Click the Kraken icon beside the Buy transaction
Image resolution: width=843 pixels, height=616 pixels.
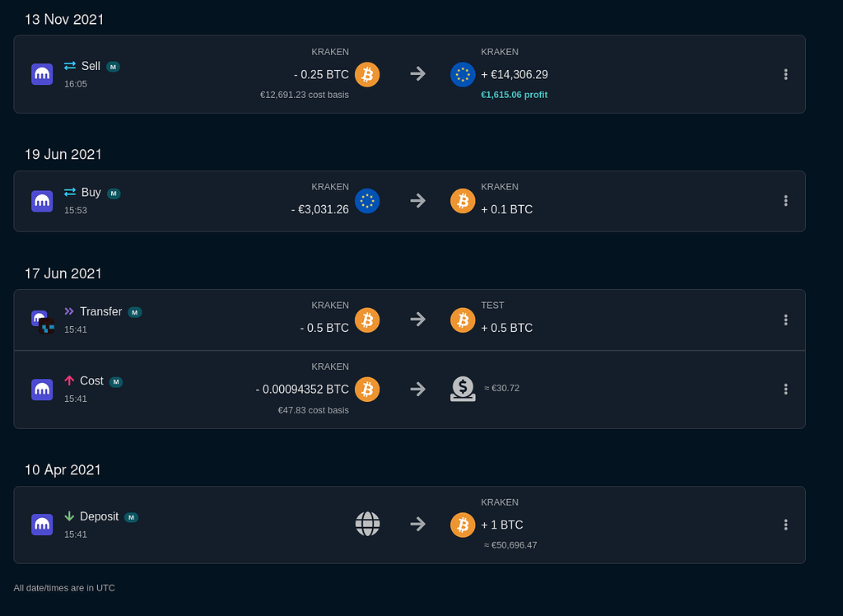[x=42, y=201]
